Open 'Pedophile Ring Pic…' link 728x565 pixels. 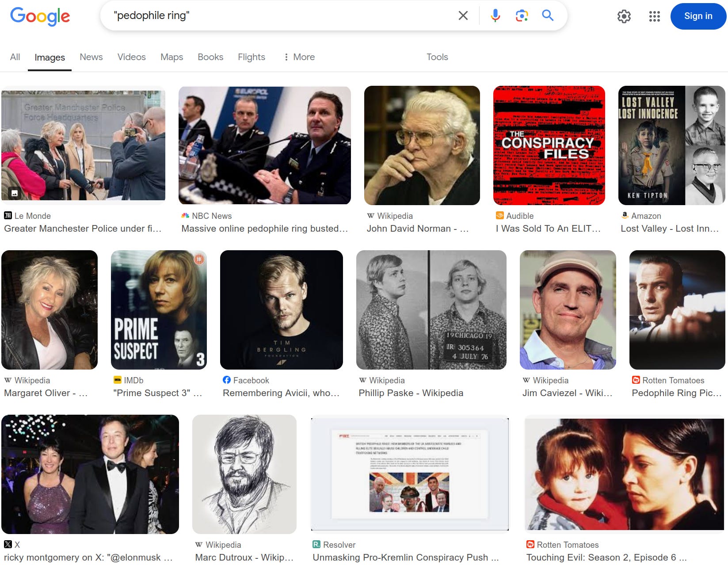(x=676, y=393)
